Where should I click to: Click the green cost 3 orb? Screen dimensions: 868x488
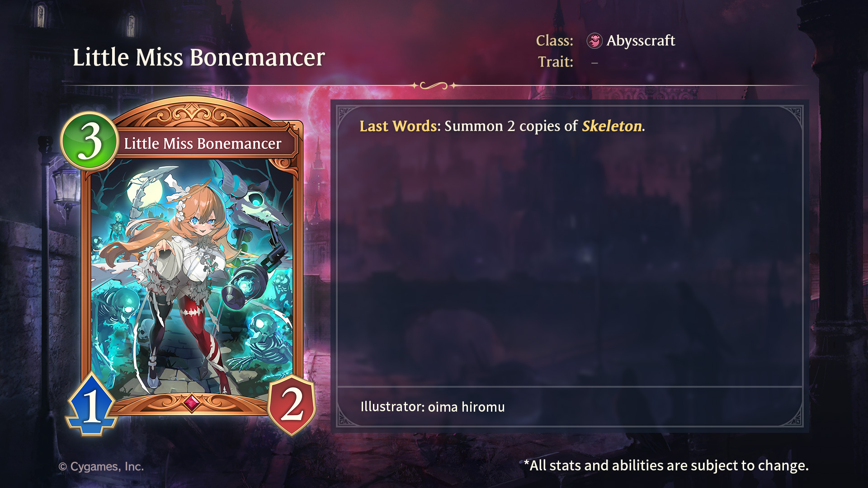[x=90, y=141]
